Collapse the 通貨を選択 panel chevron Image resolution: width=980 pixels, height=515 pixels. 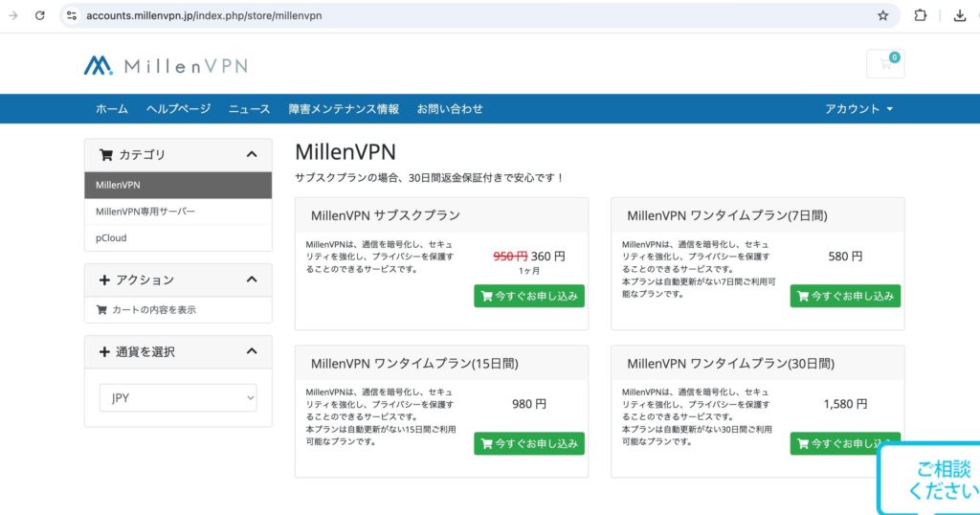click(252, 351)
